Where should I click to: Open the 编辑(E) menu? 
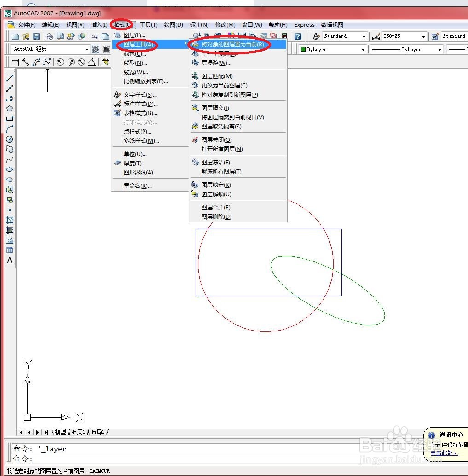coord(50,25)
